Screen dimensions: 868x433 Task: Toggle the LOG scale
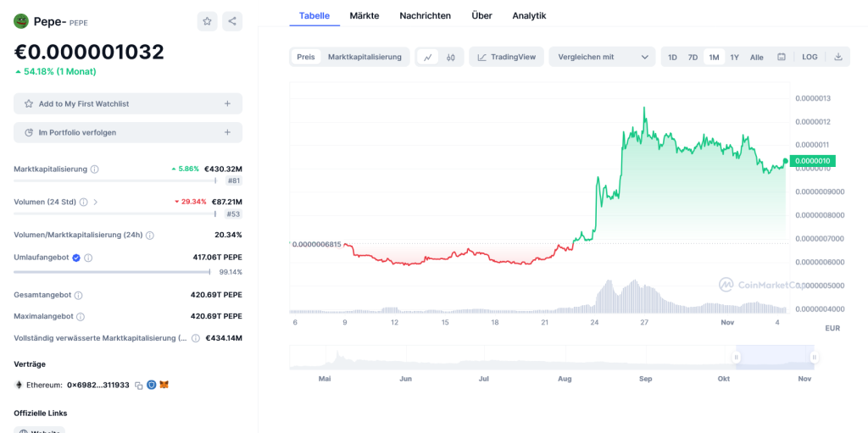810,57
